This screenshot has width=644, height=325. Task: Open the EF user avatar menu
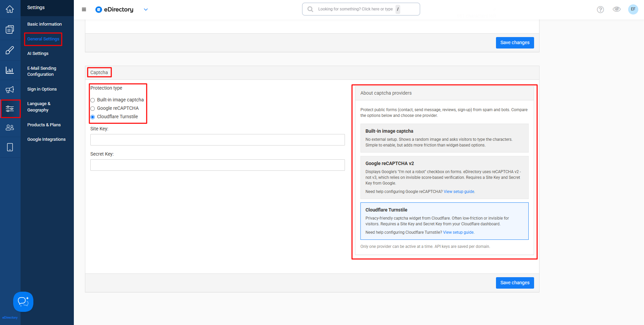click(x=633, y=9)
